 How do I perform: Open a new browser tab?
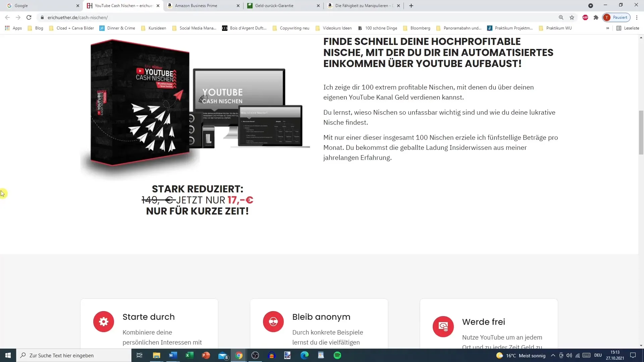point(411,6)
